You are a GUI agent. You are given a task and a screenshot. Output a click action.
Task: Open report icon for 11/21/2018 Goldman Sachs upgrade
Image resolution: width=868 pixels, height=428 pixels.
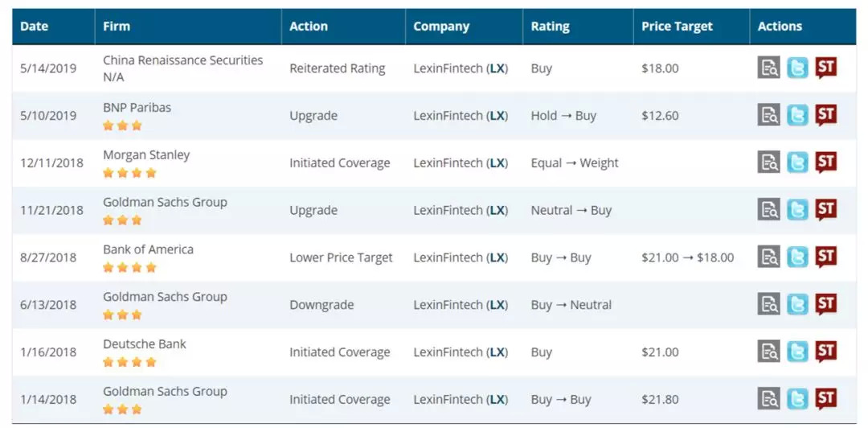point(769,210)
